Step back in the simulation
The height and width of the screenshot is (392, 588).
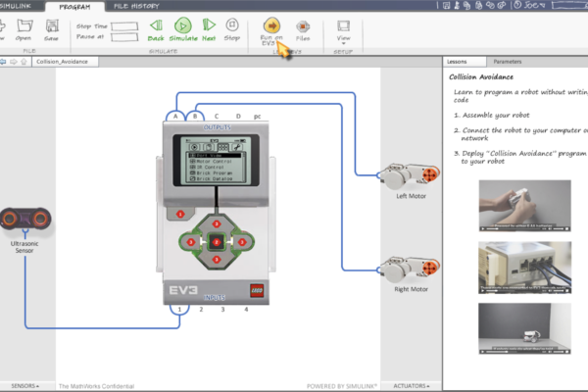point(156,26)
